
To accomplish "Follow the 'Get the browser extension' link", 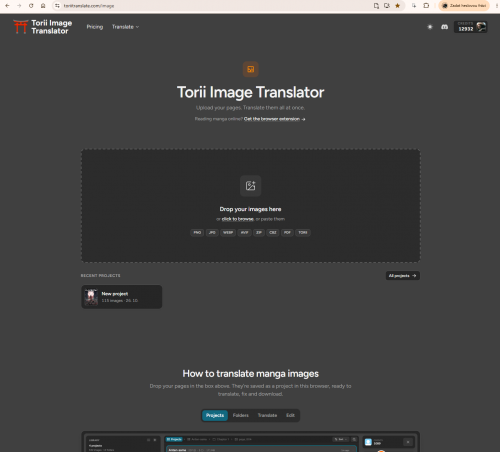I will [274, 119].
